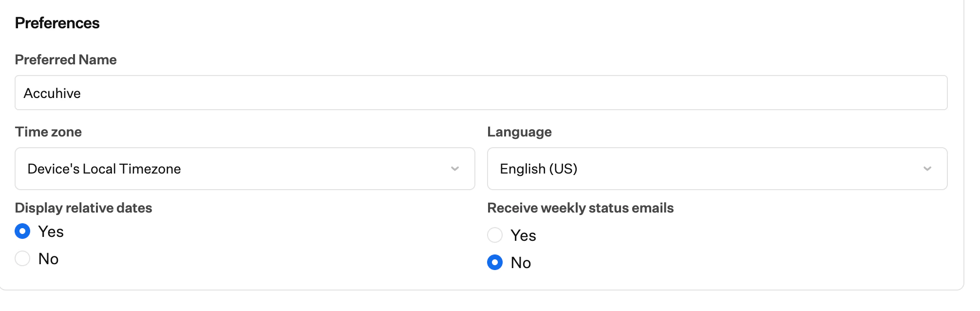Expand the Language chevron arrow
This screenshot has height=311, width=980.
pos(928,169)
